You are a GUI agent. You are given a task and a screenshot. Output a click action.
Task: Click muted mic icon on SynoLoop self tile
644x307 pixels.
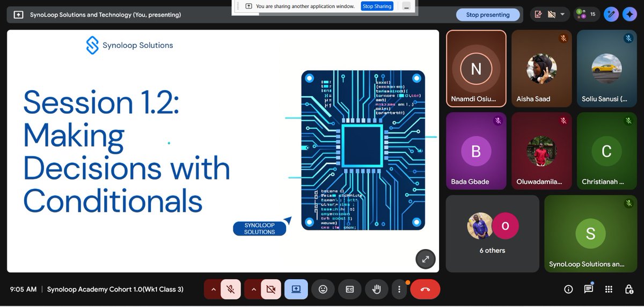[628, 203]
